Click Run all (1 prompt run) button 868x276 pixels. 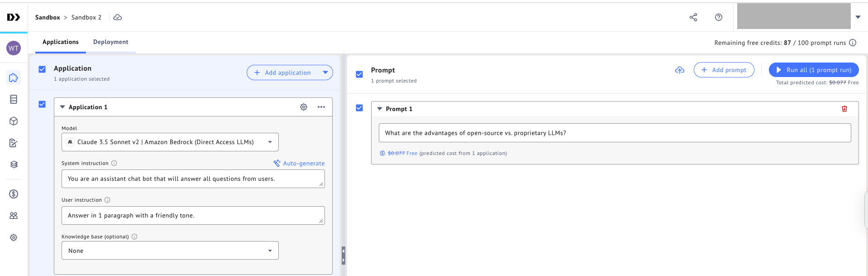coord(813,70)
